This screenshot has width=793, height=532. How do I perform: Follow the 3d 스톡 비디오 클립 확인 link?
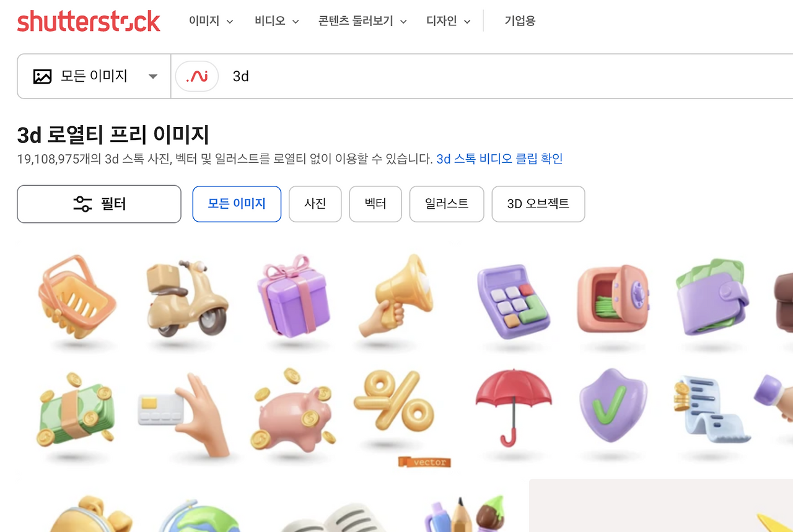[x=499, y=159]
